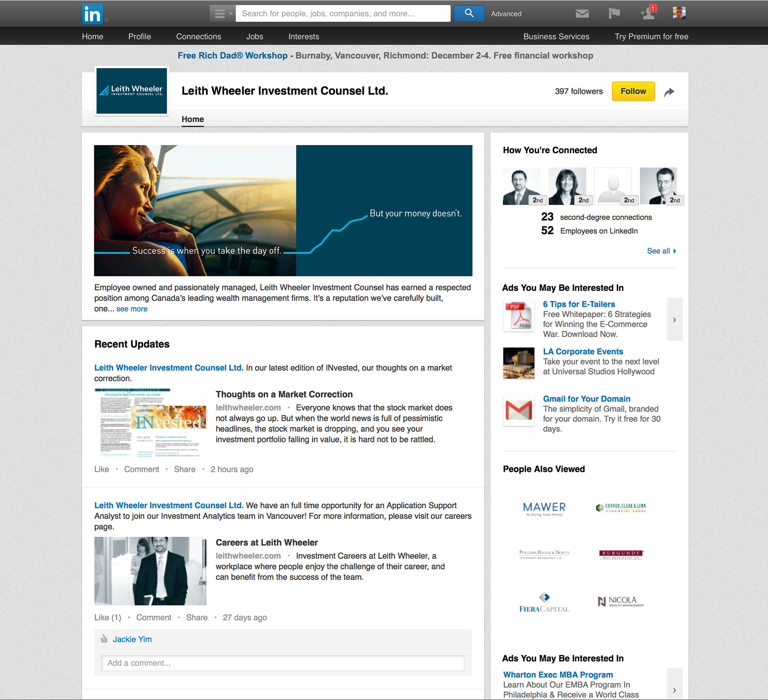Screen dimensions: 768x700
Task: Open the account profile photo menu
Action: pos(679,13)
